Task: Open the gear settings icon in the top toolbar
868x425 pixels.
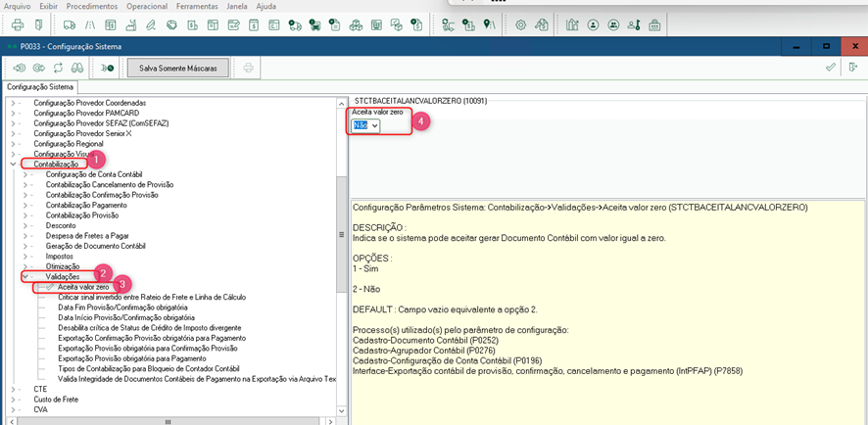Action: coord(521,24)
